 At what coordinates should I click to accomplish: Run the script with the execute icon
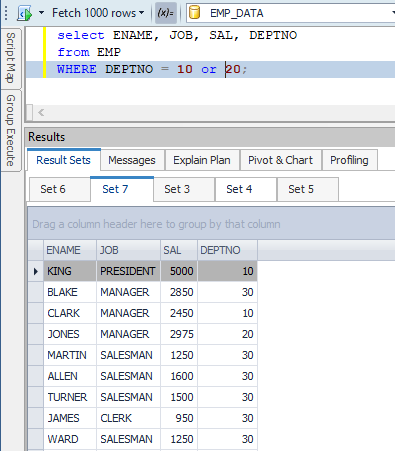pos(25,13)
